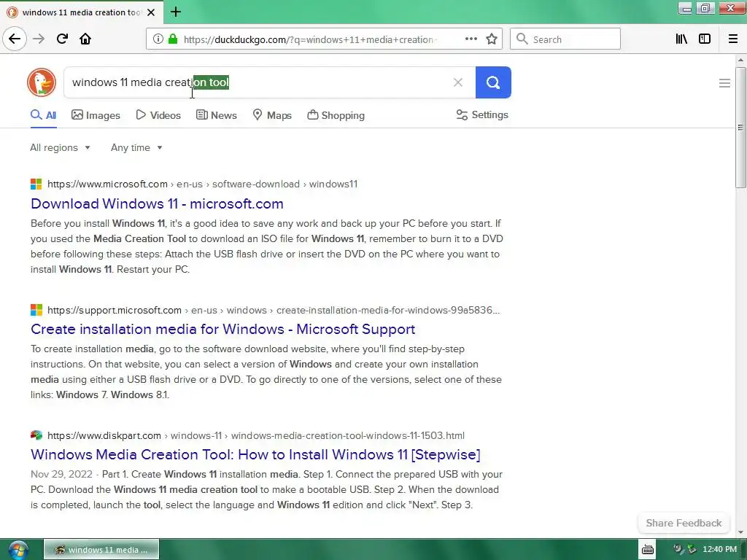Click the first system tray notification icon
The image size is (747, 560).
pos(678,549)
